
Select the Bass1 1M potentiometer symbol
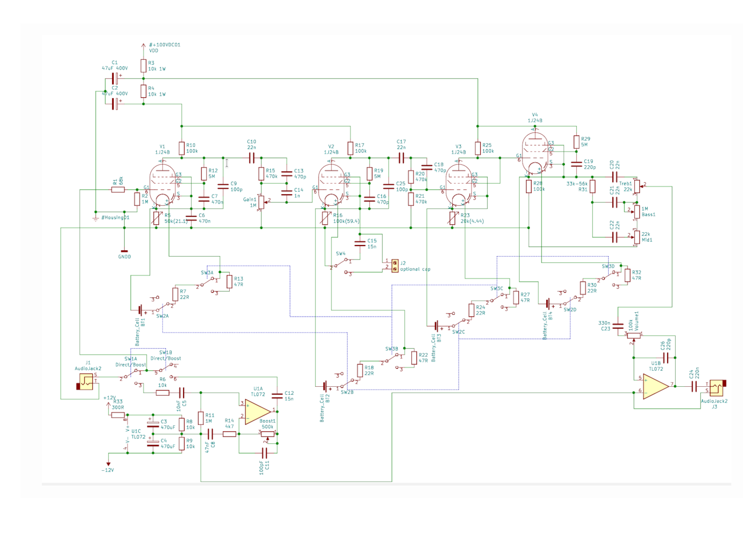pos(636,211)
